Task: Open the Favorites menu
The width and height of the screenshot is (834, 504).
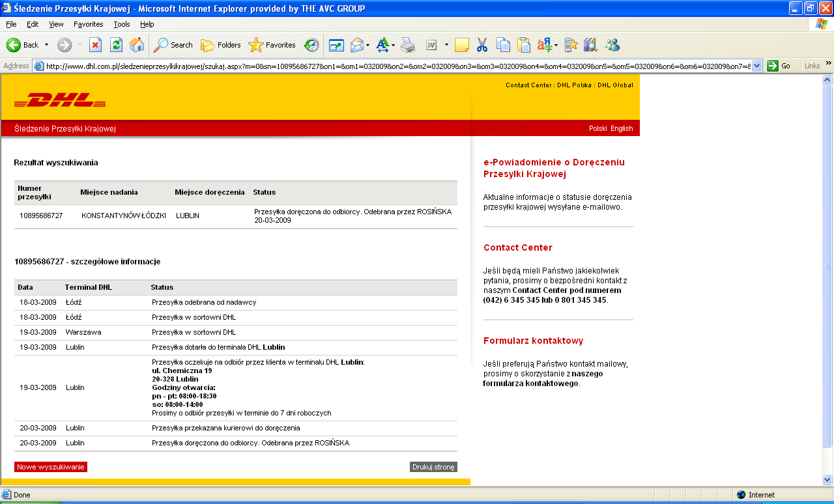Action: (88, 24)
